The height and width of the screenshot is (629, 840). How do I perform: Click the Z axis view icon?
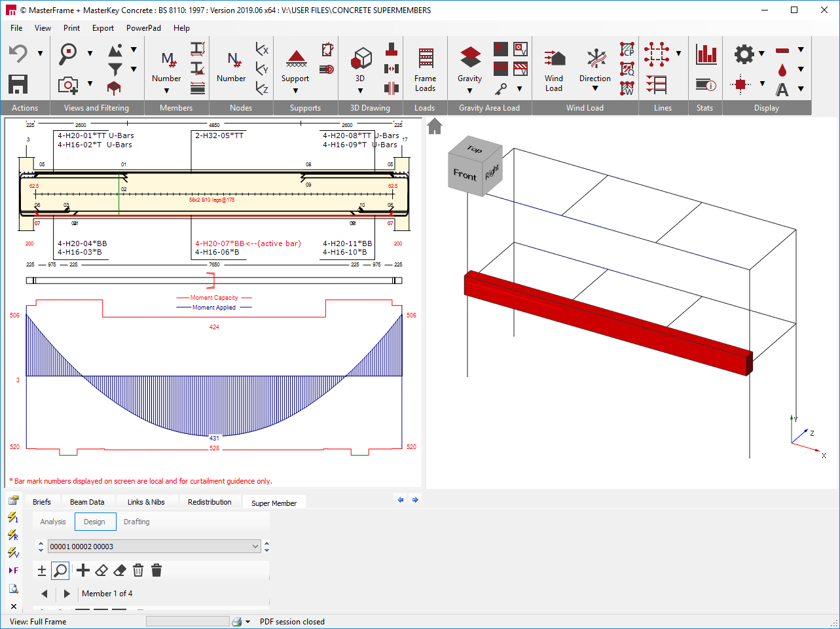click(262, 88)
